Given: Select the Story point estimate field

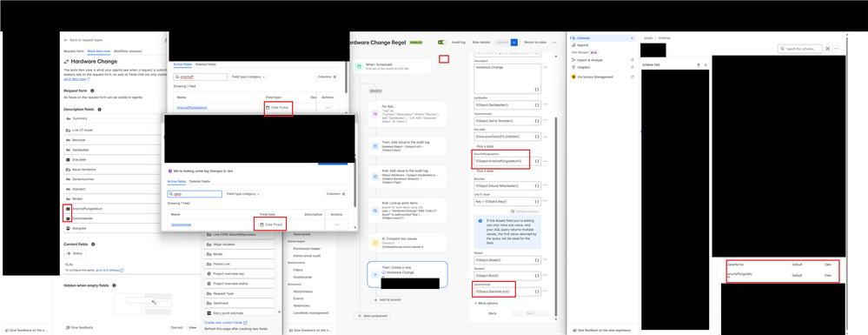Looking at the screenshot, I should [x=239, y=313].
